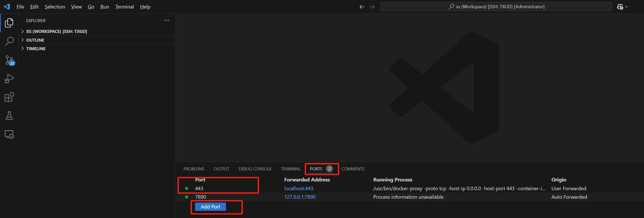Click the Running Process column header
644x218 pixels.
393,180
